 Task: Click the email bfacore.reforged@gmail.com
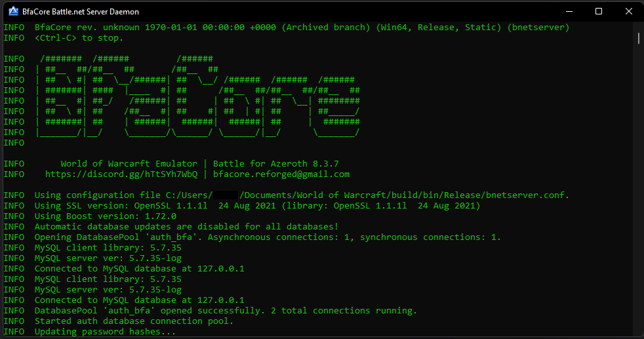[281, 174]
